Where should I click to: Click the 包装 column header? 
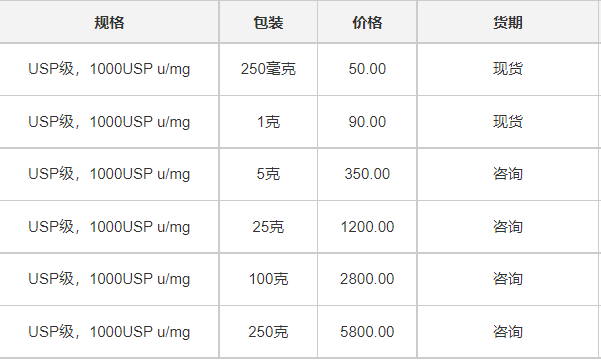pos(268,22)
